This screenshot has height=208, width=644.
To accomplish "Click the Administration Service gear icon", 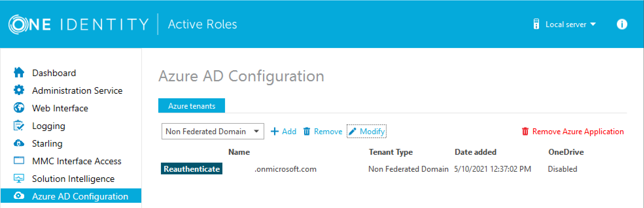I will pyautogui.click(x=19, y=90).
